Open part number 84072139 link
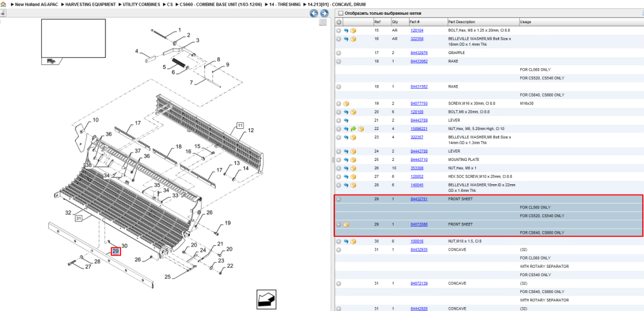This screenshot has width=644, height=311. [x=419, y=283]
